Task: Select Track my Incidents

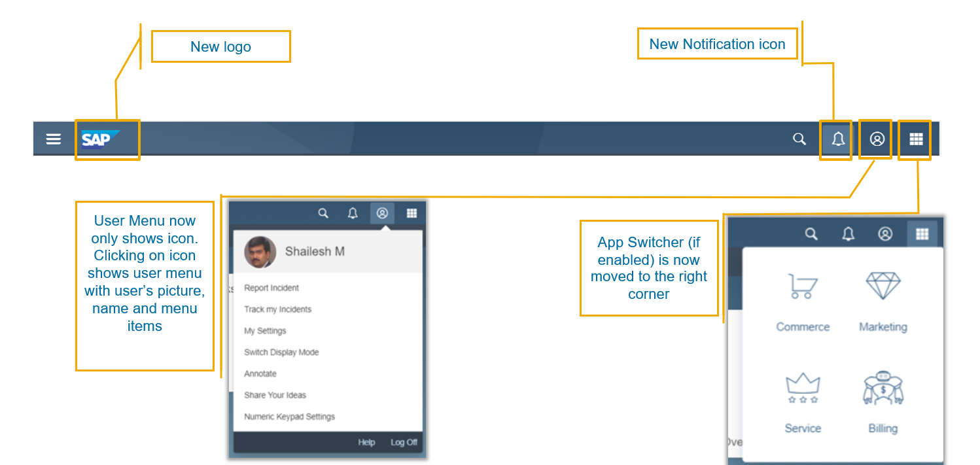Action: pos(277,309)
